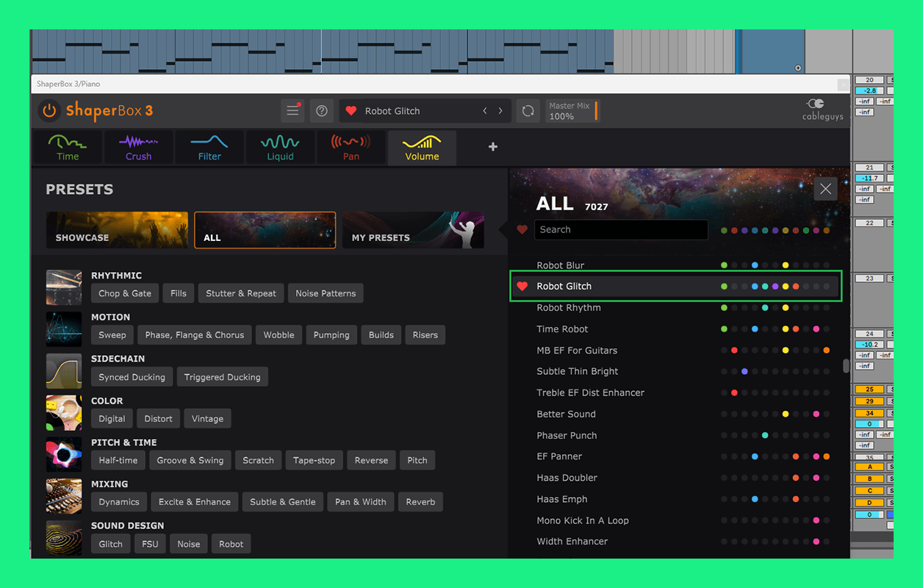Click the help question mark icon
This screenshot has width=923, height=588.
tap(322, 111)
